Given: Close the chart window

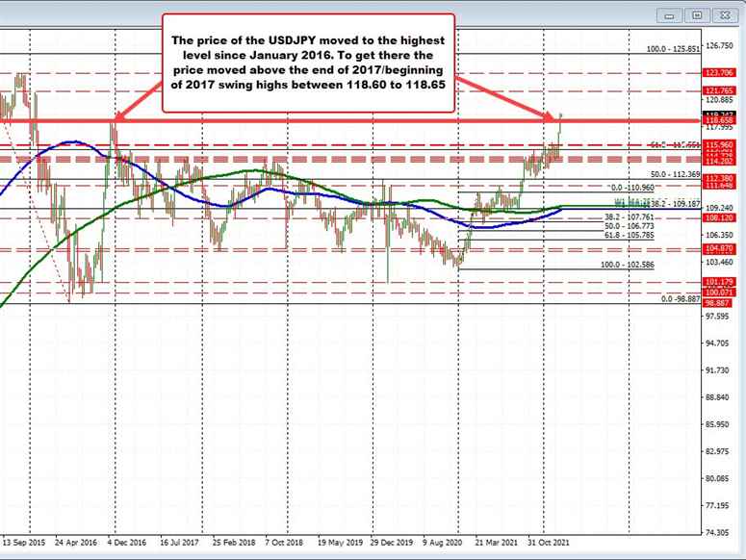Looking at the screenshot, I should tap(724, 15).
